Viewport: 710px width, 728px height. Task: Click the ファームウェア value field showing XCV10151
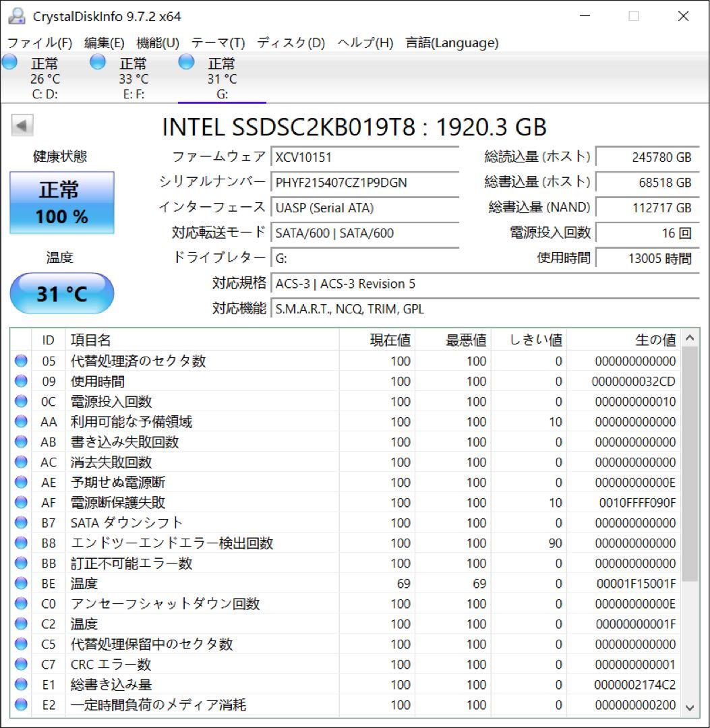tap(364, 156)
